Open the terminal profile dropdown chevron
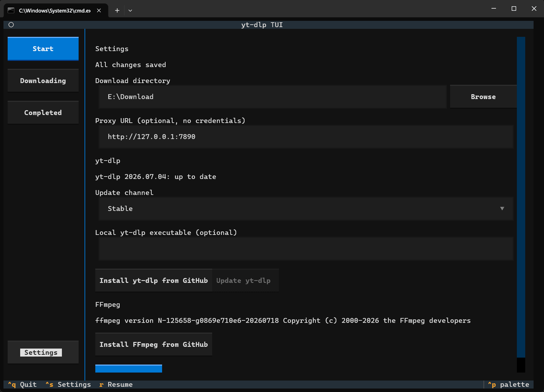The height and width of the screenshot is (392, 544). click(x=130, y=10)
